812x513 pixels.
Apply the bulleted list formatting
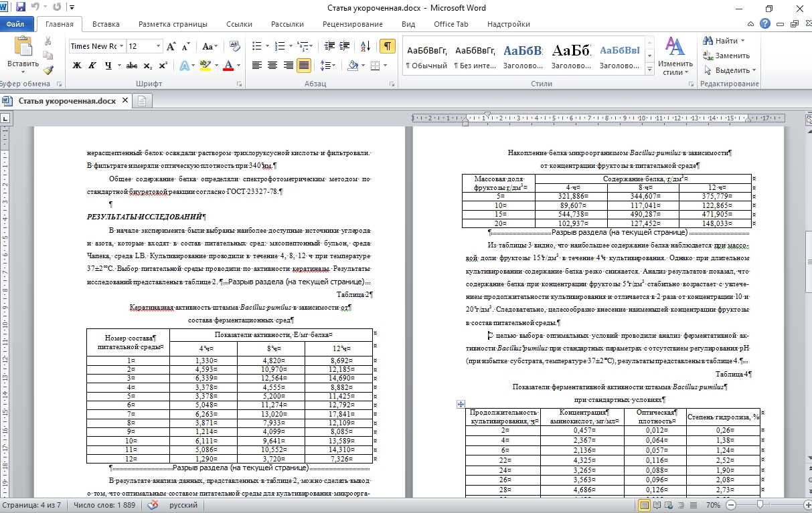point(257,47)
